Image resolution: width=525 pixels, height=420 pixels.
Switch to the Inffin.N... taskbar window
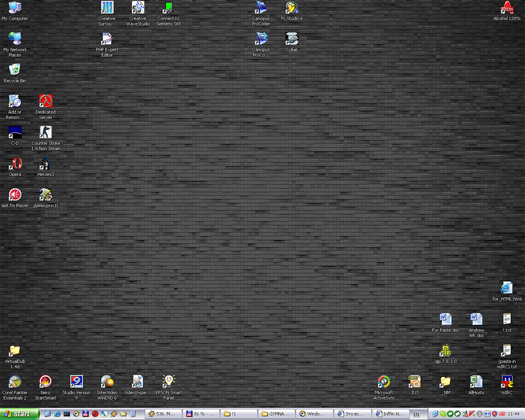390,414
